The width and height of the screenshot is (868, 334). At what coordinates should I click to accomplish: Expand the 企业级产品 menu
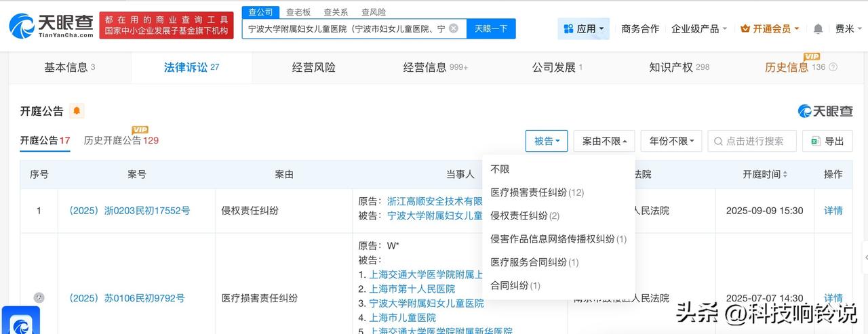tap(699, 28)
